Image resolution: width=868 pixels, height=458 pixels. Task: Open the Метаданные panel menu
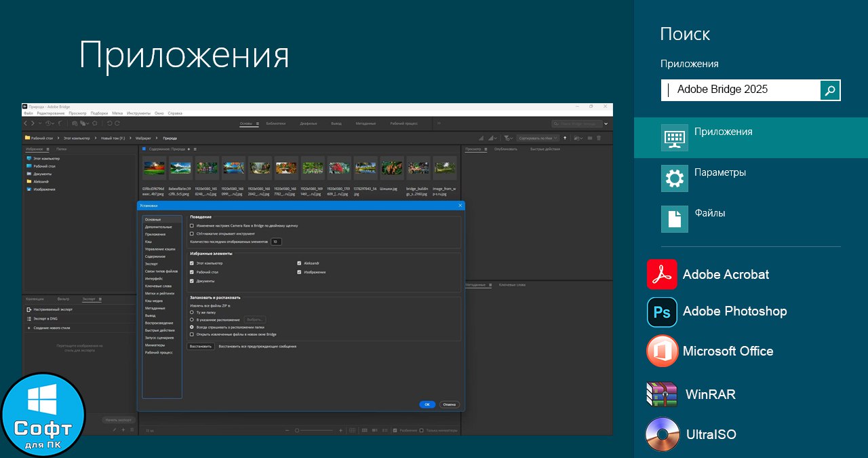[x=490, y=285]
